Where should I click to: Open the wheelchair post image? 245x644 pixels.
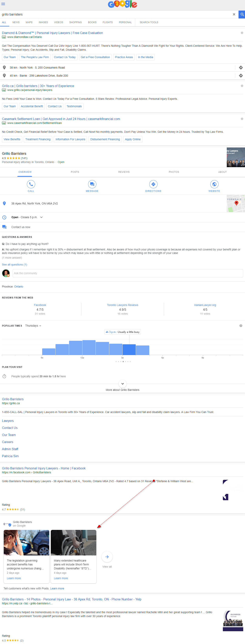point(73,542)
